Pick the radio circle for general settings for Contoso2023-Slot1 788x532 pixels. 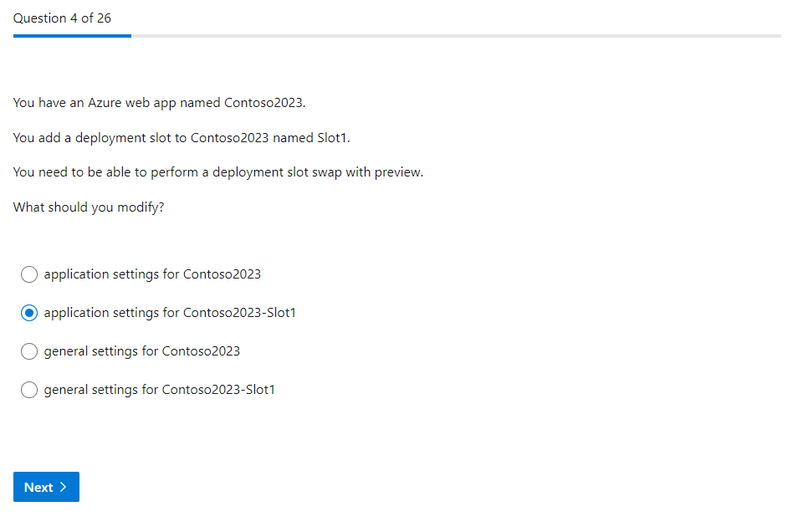[29, 390]
